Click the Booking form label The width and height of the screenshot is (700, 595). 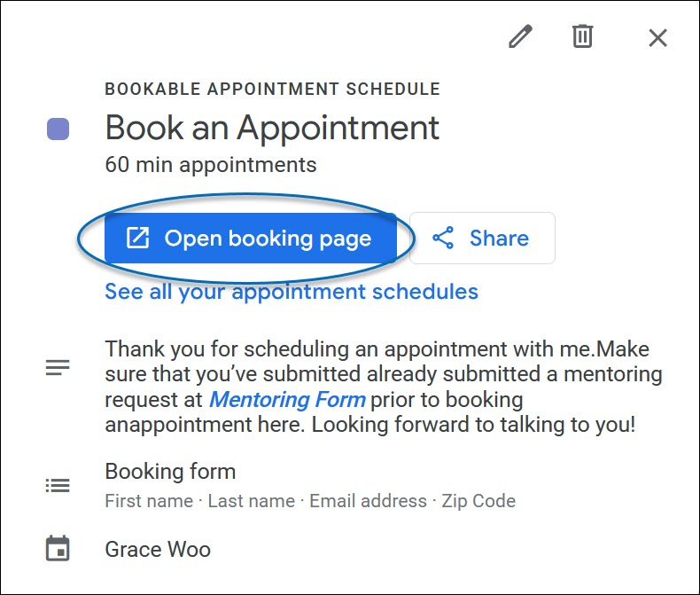click(170, 471)
